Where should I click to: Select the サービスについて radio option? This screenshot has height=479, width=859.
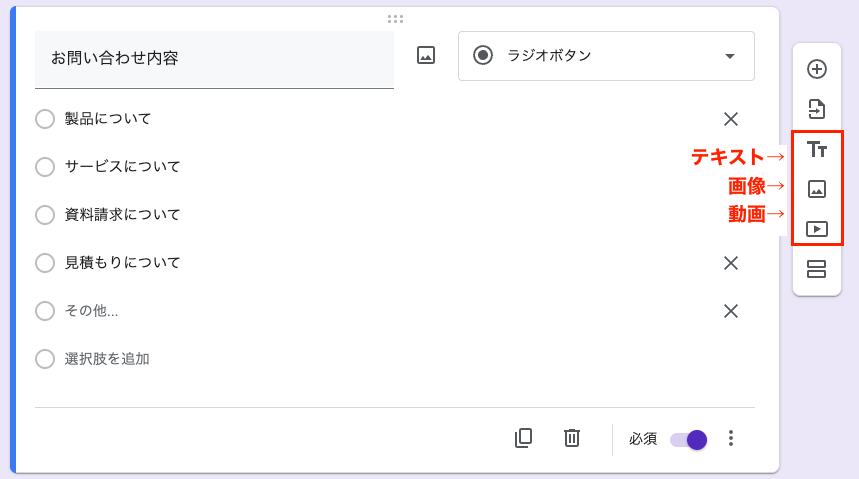point(45,167)
